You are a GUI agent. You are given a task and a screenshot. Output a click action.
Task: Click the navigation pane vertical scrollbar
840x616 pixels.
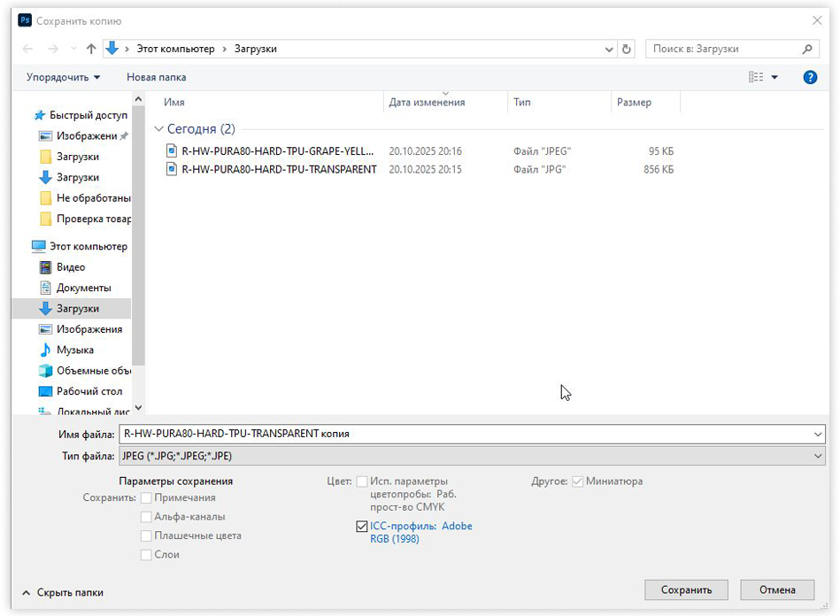click(137, 248)
